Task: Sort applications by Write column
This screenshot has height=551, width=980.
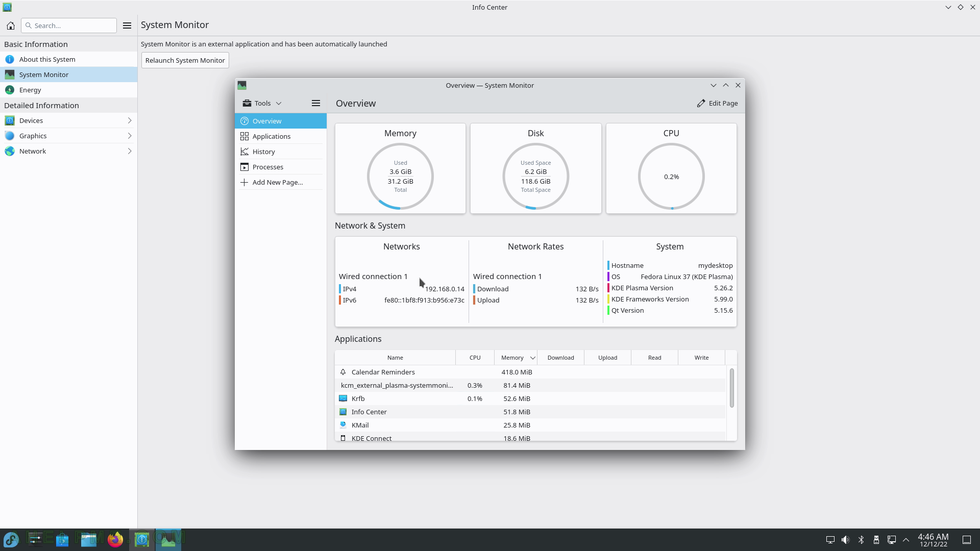Action: pos(701,358)
